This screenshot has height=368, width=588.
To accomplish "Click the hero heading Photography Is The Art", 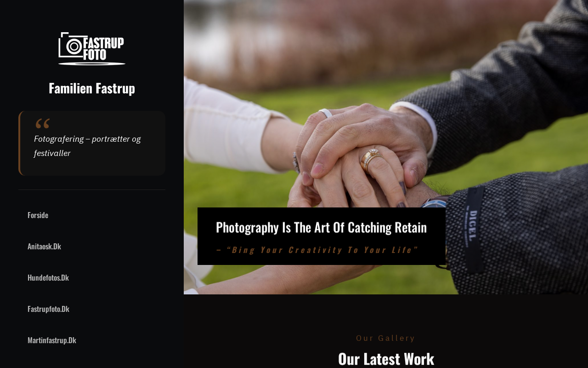I will point(321,227).
